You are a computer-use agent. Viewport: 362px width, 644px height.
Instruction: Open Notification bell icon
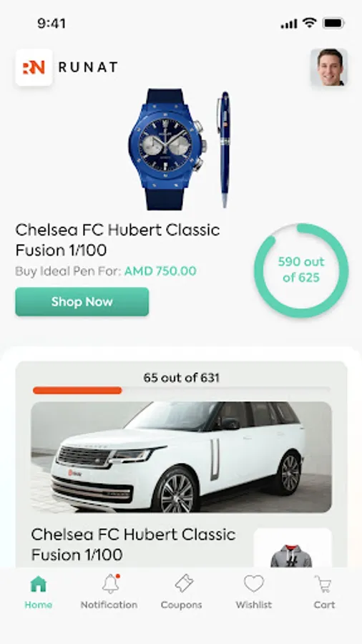point(110,584)
